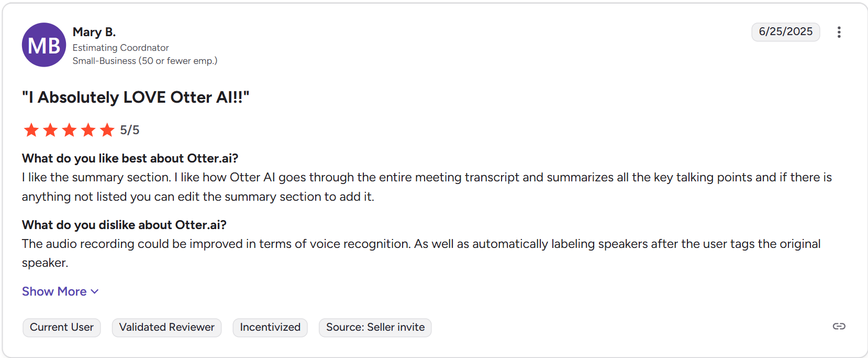Click the 5/5 rating score text
This screenshot has width=868, height=358.
[130, 130]
